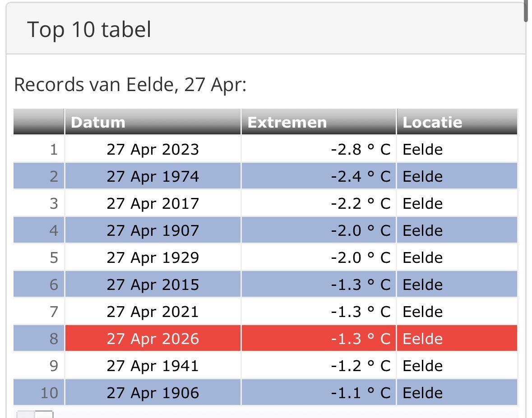The width and height of the screenshot is (532, 418).
Task: Click rank number 1 in the table
Action: click(54, 149)
